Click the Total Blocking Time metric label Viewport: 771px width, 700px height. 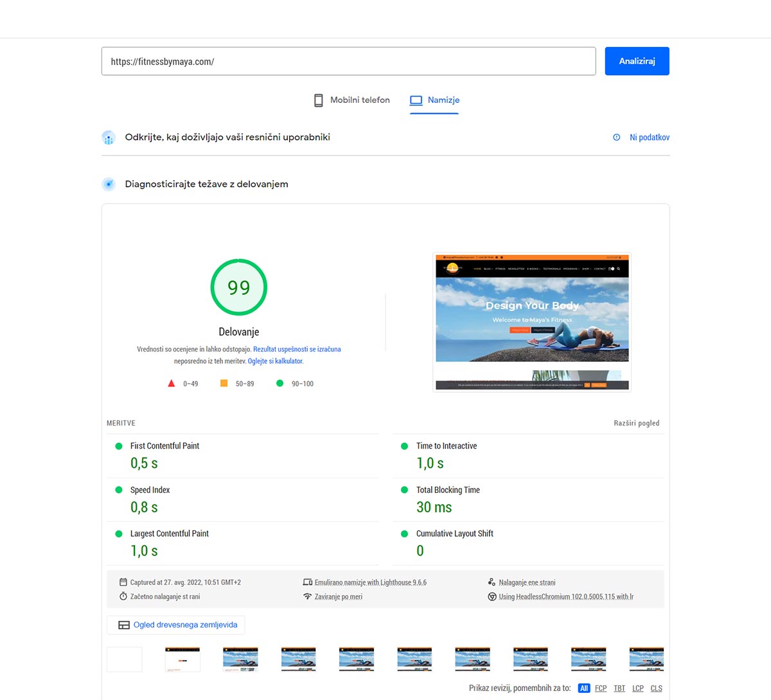point(448,490)
